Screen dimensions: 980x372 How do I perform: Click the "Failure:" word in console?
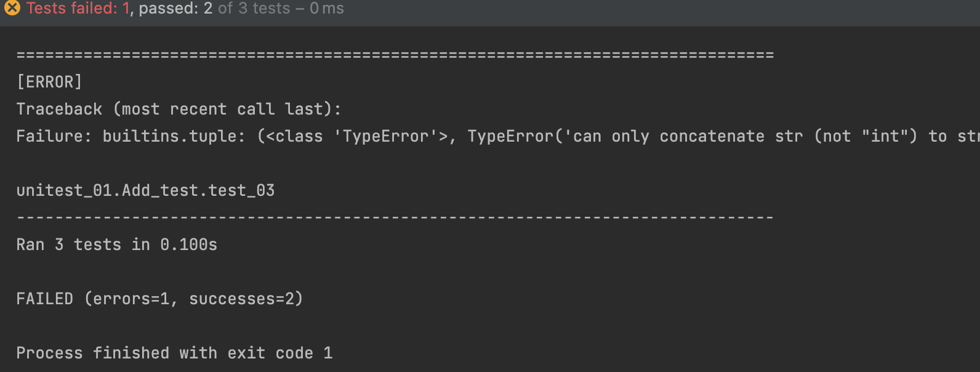(54, 136)
